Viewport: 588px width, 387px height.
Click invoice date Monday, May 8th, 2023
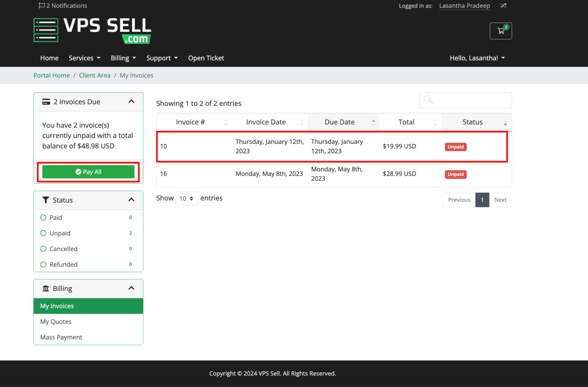pyautogui.click(x=269, y=174)
